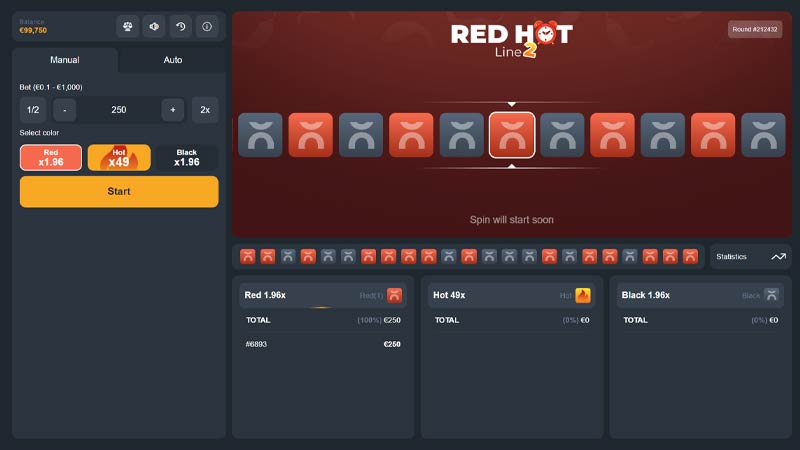Select the Hot x49 color option
Screen dimensions: 800x450
(119, 157)
